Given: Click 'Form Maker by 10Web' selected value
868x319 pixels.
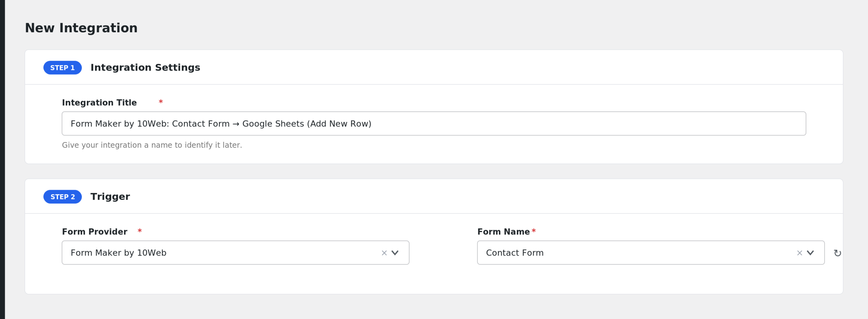Looking at the screenshot, I should tap(118, 253).
